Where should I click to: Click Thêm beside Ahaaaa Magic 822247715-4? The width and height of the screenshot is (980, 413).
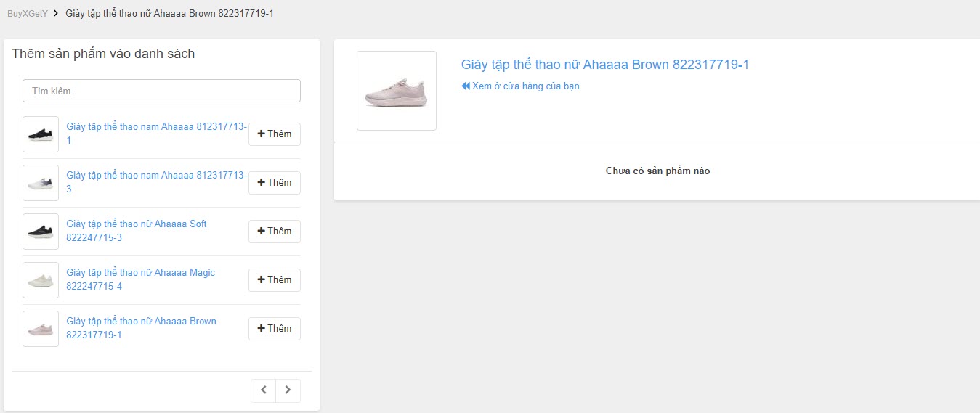(274, 280)
